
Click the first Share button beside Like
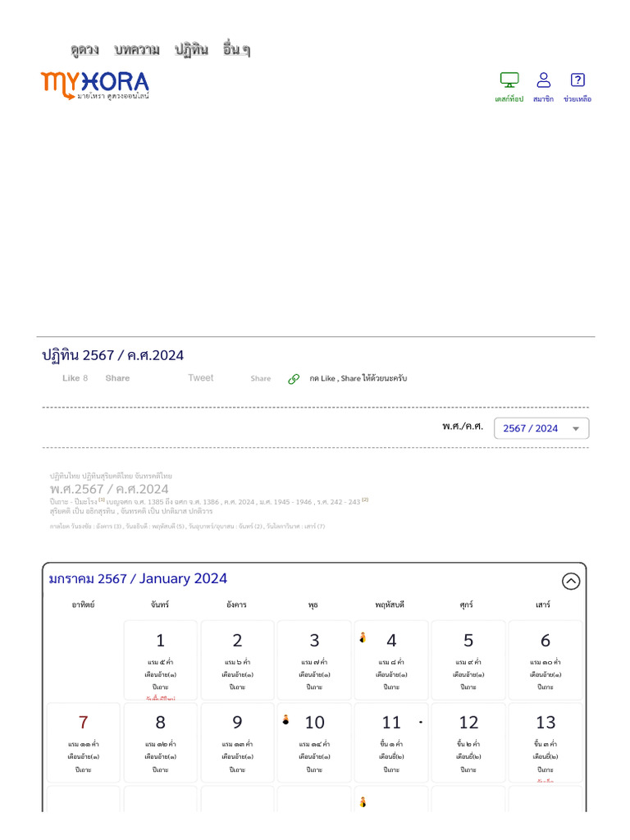(117, 378)
